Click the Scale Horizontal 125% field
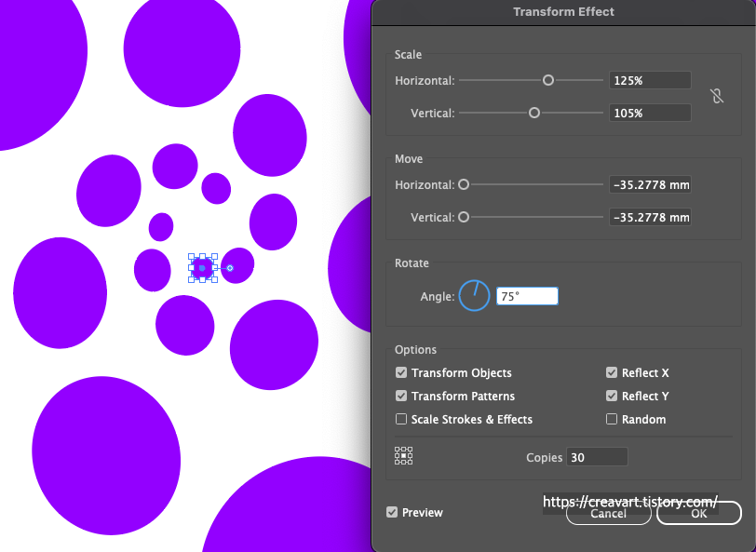Screen dimensions: 756x552 point(650,80)
